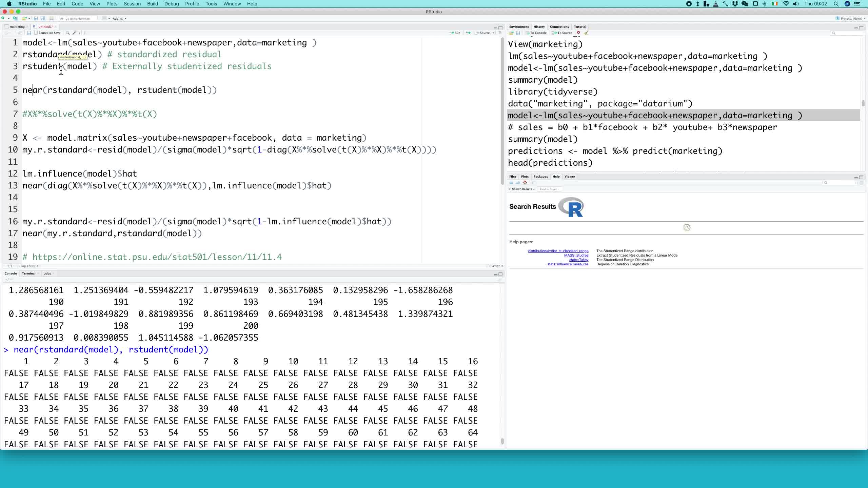Open the Session menu
The width and height of the screenshot is (868, 488).
pos(132,4)
